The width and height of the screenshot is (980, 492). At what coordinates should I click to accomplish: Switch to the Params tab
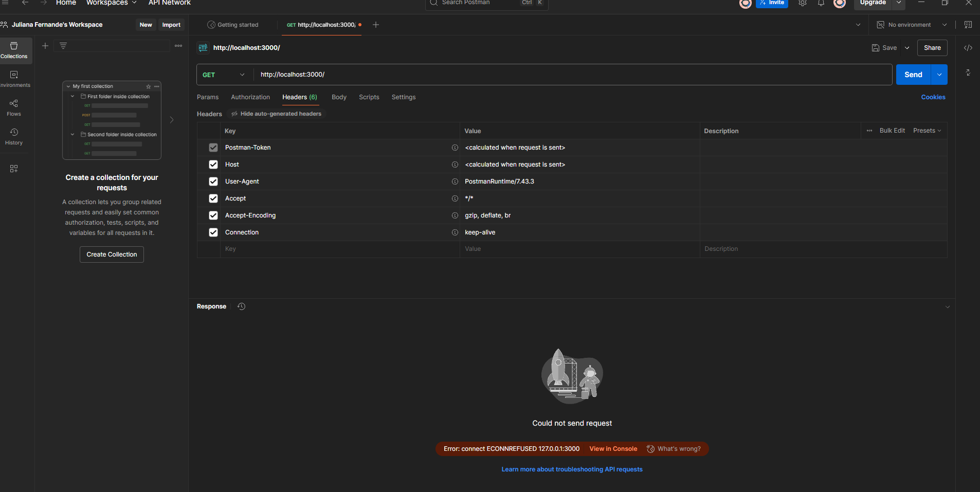coord(208,97)
